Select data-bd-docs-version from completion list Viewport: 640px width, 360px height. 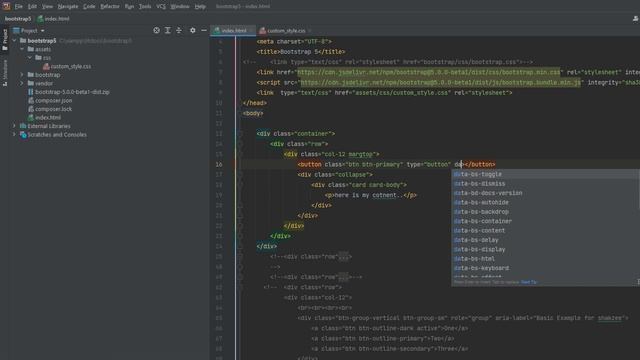(x=545, y=193)
